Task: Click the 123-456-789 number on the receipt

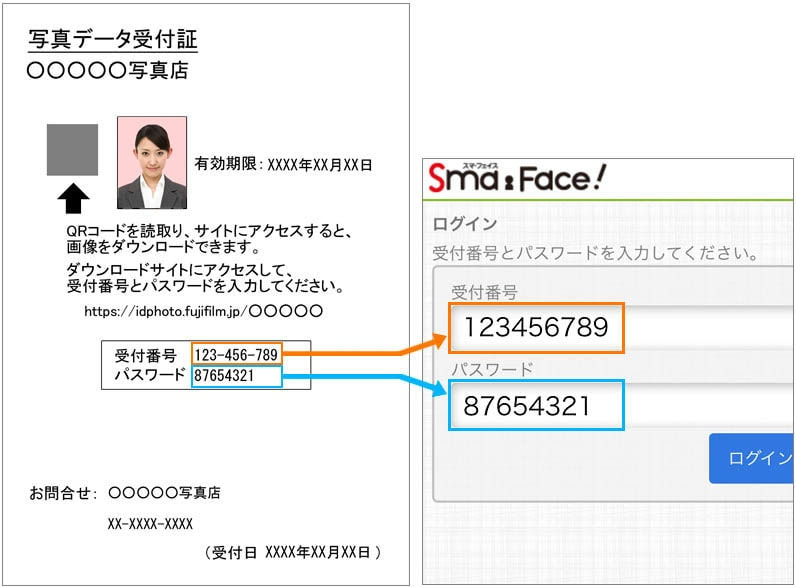Action: click(x=237, y=355)
